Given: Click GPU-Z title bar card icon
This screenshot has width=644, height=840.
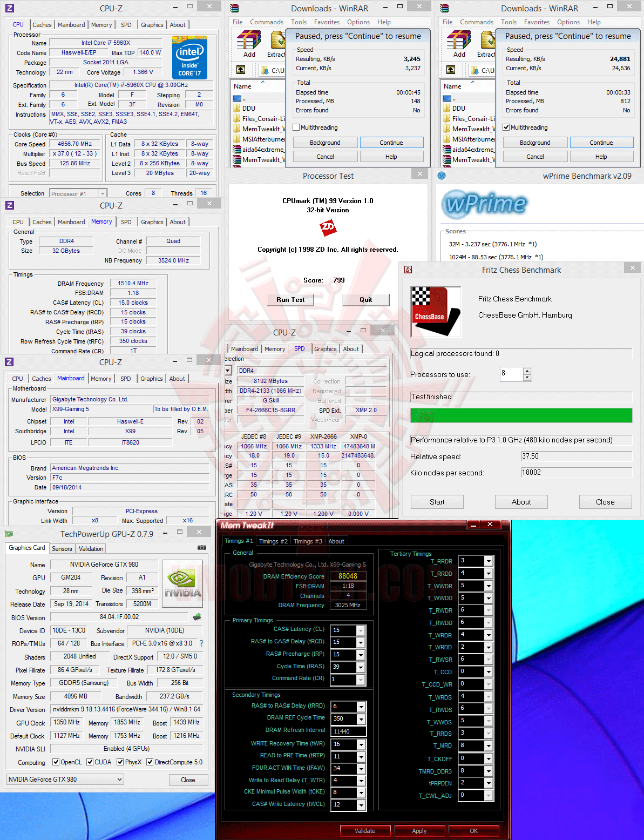Looking at the screenshot, I should [x=9, y=534].
